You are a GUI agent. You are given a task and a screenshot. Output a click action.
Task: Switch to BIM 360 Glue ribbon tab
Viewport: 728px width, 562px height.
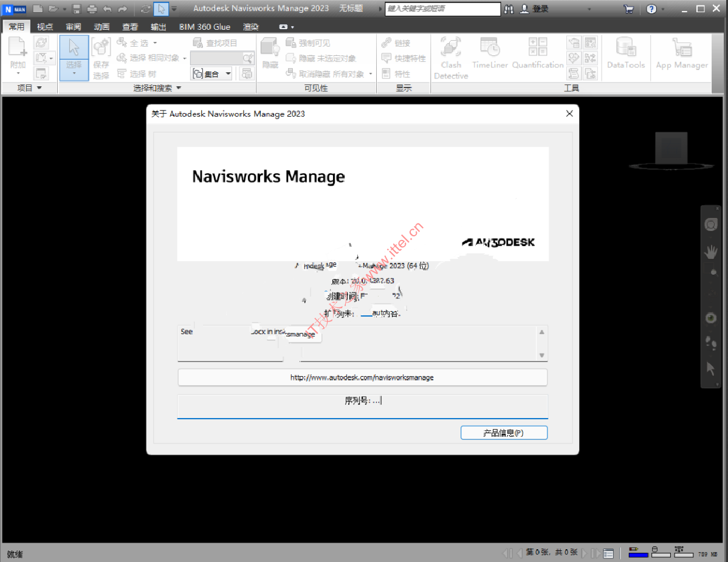(205, 27)
